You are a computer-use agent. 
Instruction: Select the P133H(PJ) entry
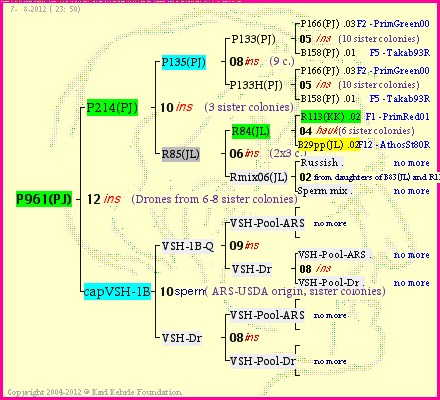click(256, 85)
